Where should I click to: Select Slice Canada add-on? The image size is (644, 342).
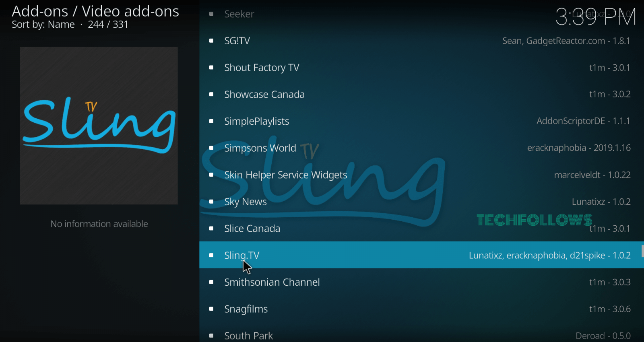[421, 229]
